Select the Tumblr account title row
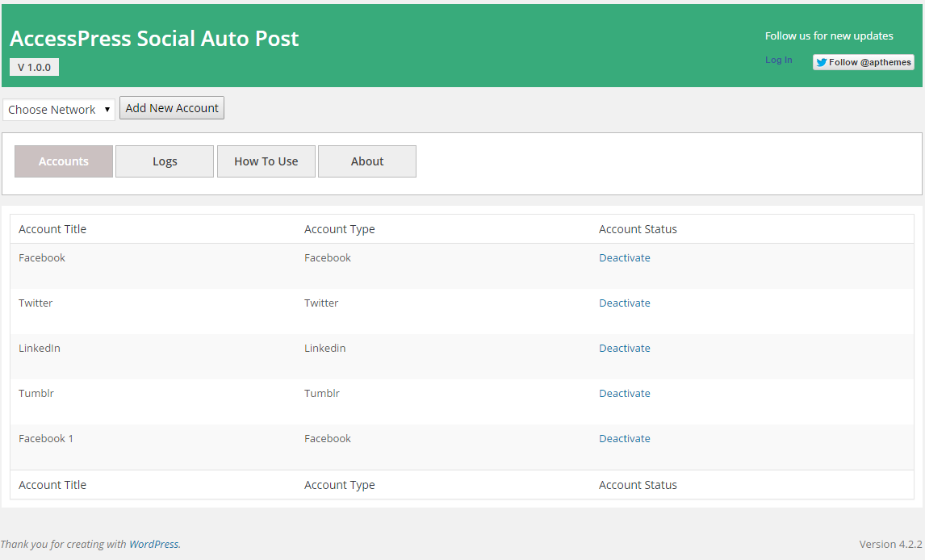 (x=36, y=394)
